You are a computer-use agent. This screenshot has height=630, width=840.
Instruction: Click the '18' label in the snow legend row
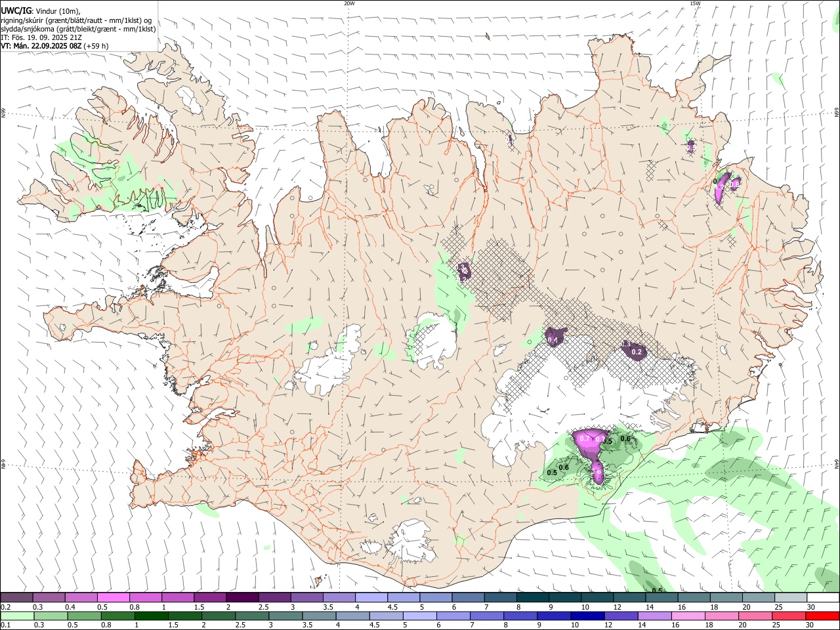[714, 607]
